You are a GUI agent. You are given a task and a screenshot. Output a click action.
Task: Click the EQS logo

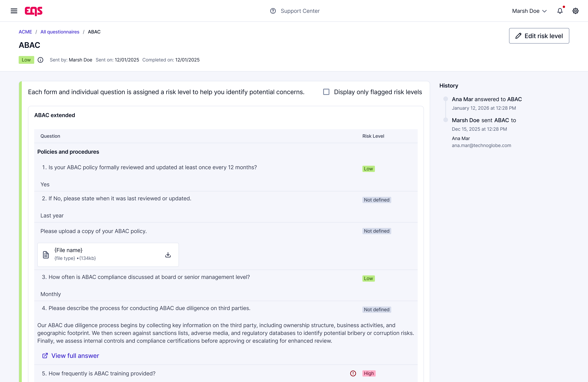point(34,11)
